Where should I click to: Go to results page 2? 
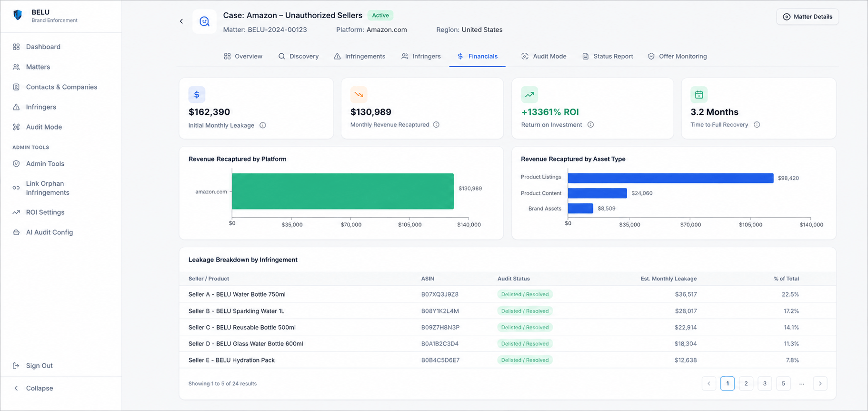point(746,383)
